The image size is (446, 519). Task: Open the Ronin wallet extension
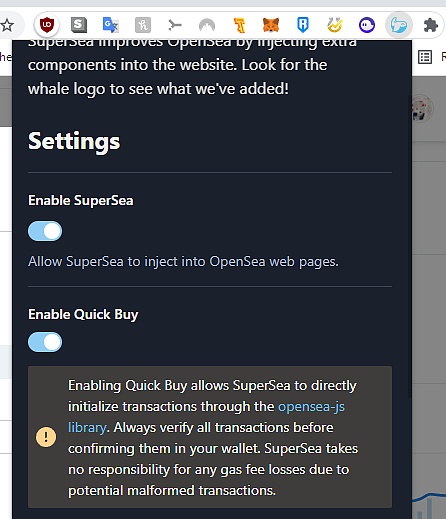pyautogui.click(x=303, y=25)
